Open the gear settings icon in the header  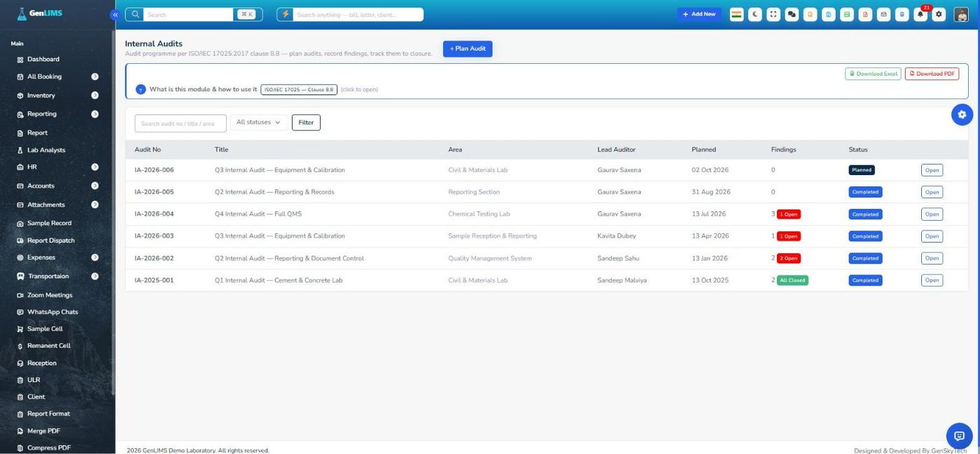[x=939, y=14]
